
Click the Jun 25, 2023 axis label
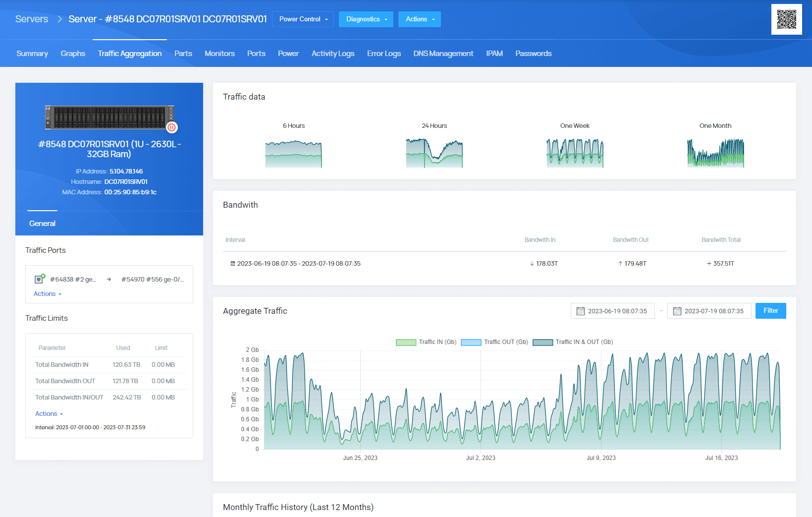tap(360, 458)
